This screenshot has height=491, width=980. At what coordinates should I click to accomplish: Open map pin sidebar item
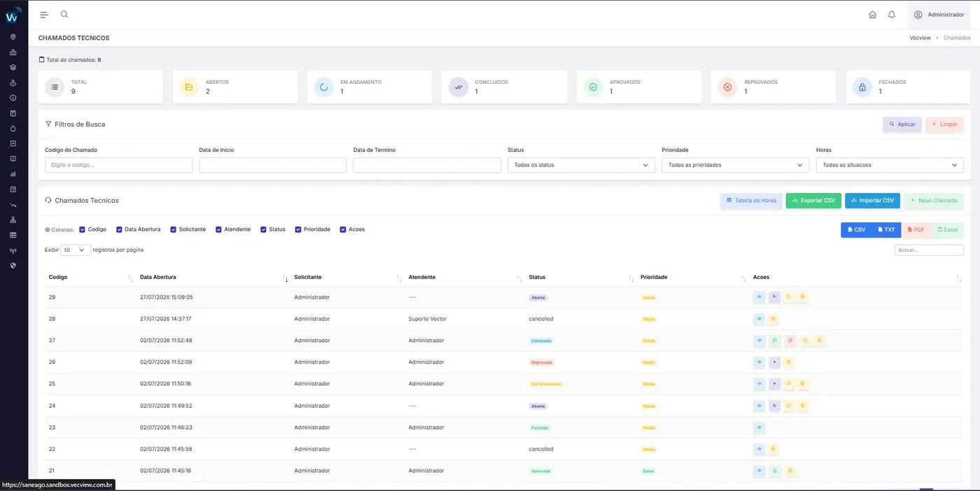click(13, 37)
